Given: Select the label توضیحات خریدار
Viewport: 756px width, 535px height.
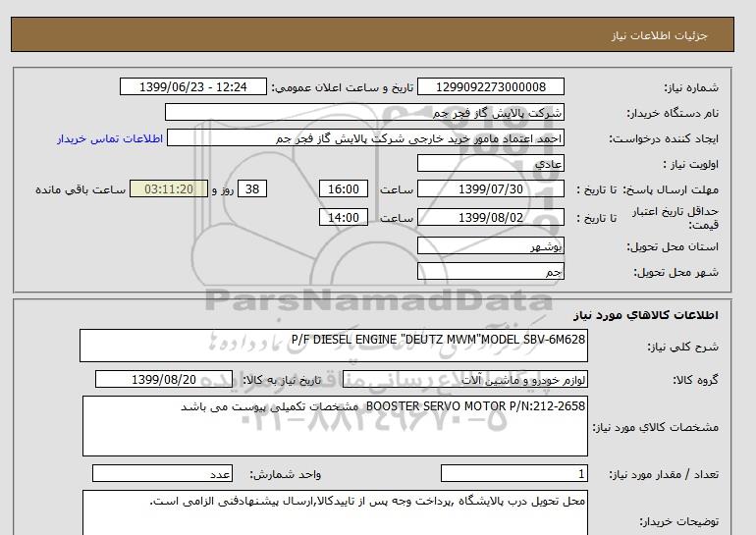Looking at the screenshot, I should pyautogui.click(x=678, y=521).
